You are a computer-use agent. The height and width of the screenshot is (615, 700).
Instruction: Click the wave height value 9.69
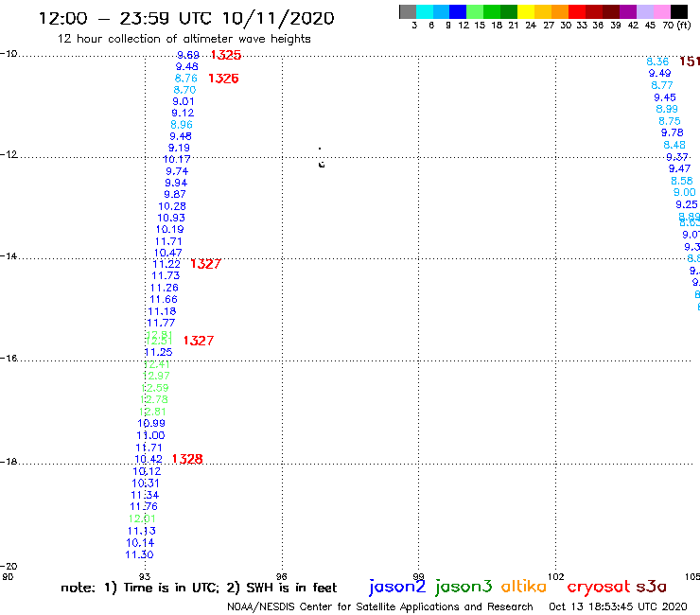coord(188,55)
